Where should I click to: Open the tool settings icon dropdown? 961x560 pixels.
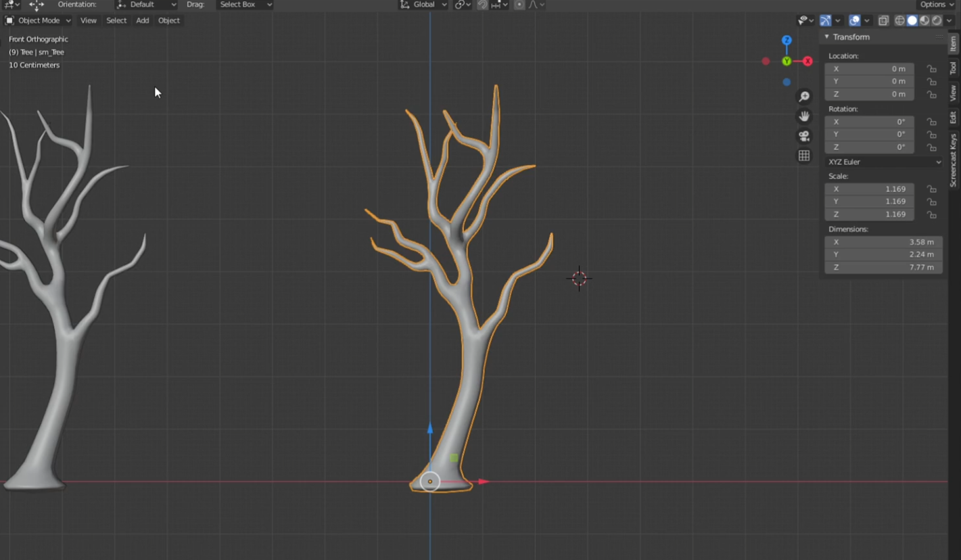(11, 5)
